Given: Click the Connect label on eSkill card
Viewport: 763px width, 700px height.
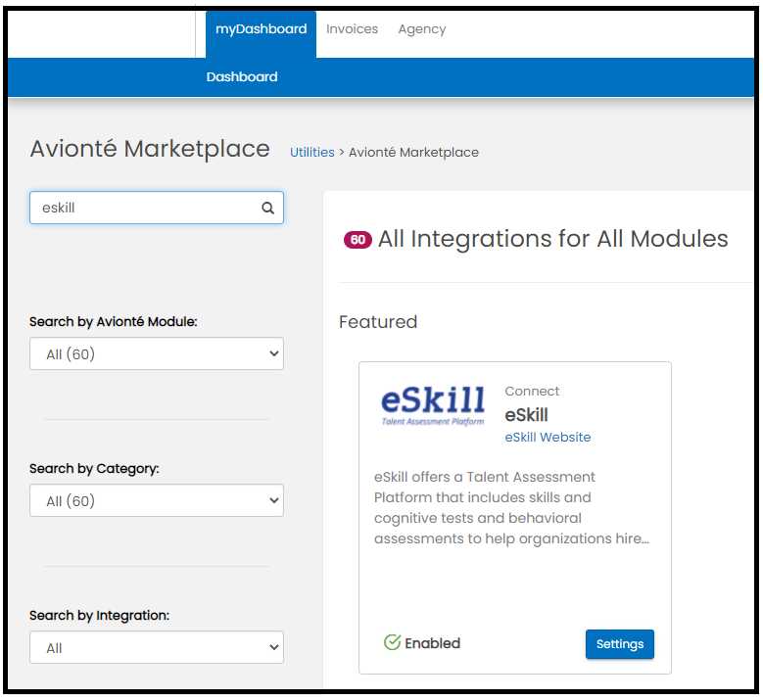Looking at the screenshot, I should tap(532, 391).
